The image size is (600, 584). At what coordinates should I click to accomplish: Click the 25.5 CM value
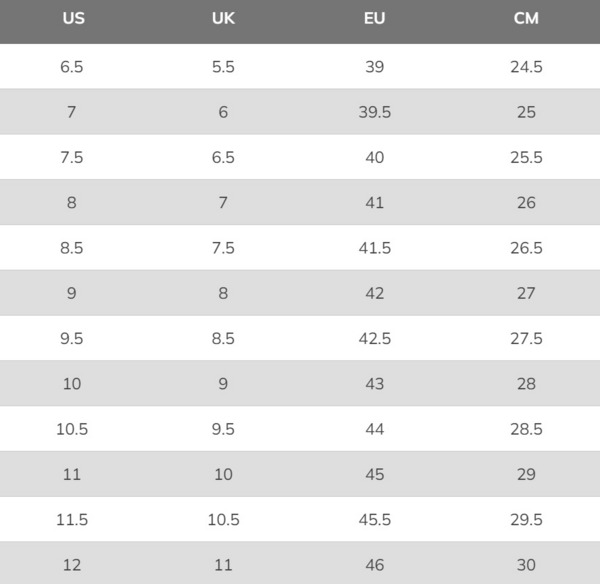point(526,157)
